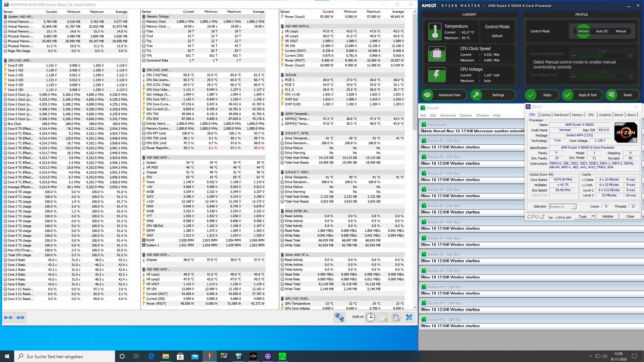Screen dimensions: 644x362
Task: Switch to the Bench tab in CPU-Z
Action: coord(619,115)
